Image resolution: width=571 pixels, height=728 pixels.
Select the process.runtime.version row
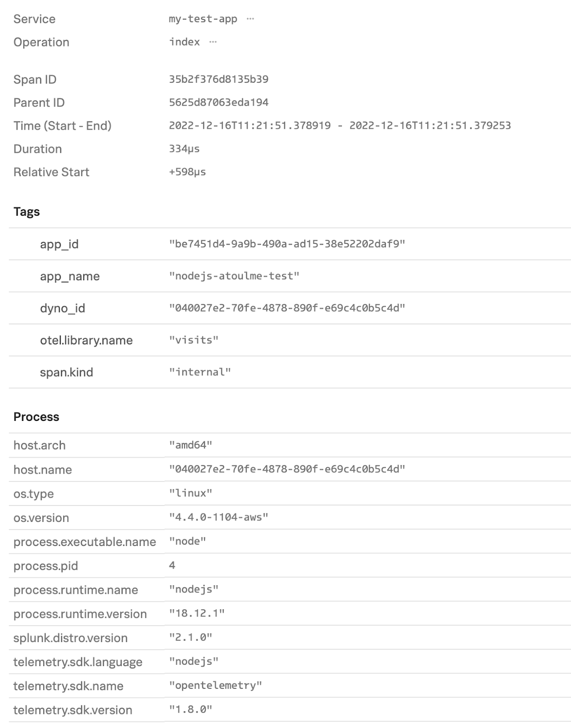80,614
